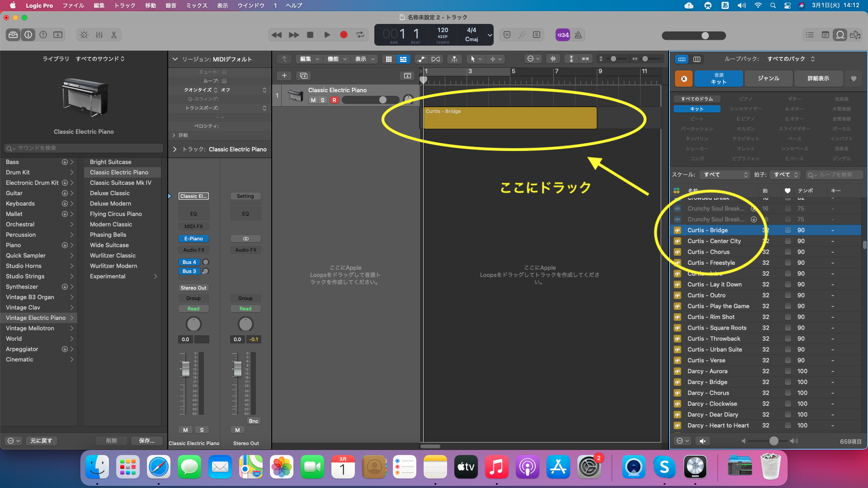Select the ジャンル tab in Loop Browser
Screen dimensions: 868x488
(769, 78)
